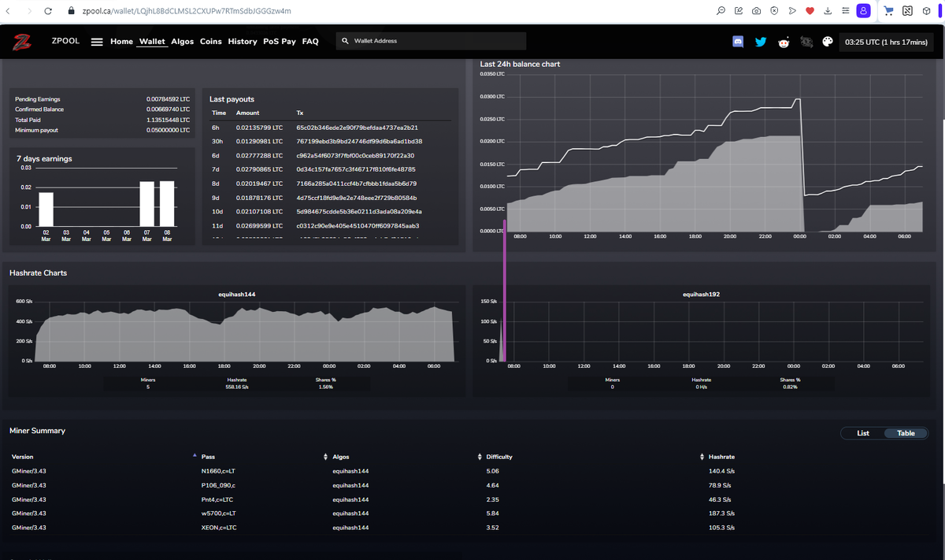945x560 pixels.
Task: Click the send arrow toolbar icon
Action: tap(792, 11)
